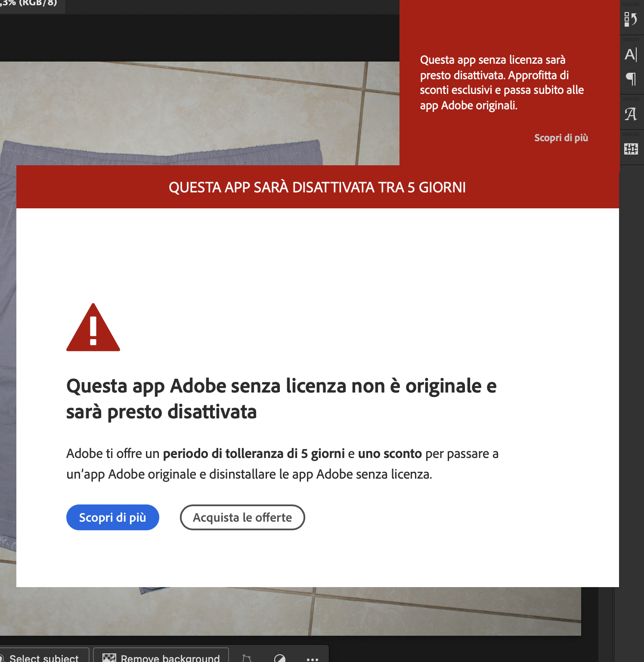Open the Paragraph panel pilcrow icon
644x662 pixels.
[631, 79]
